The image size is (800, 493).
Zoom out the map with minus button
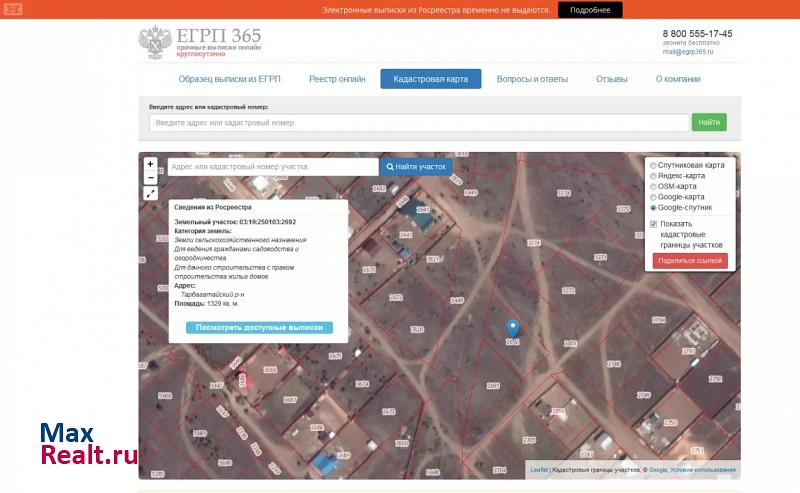tap(150, 177)
